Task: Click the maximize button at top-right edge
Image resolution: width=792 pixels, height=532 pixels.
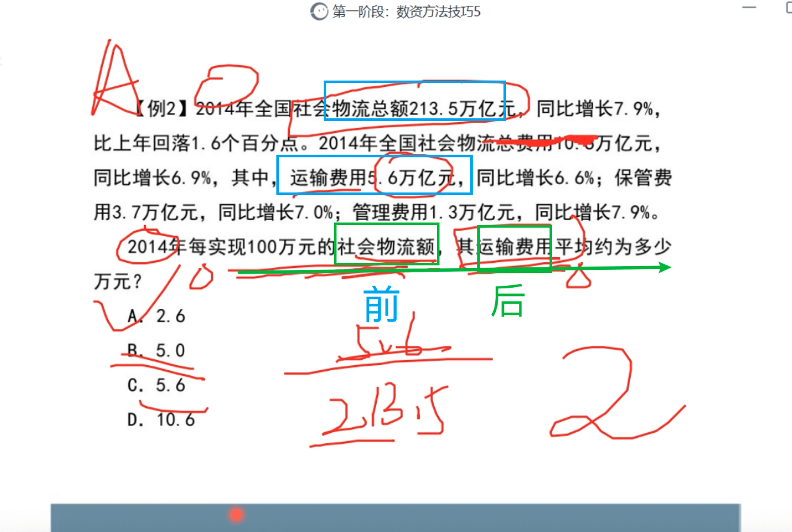Action: click(x=788, y=8)
